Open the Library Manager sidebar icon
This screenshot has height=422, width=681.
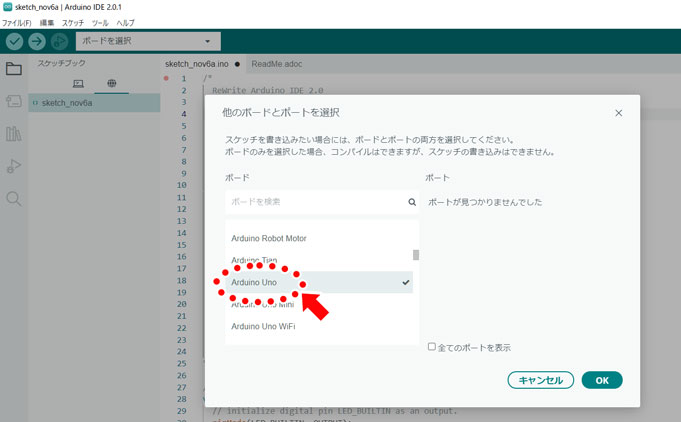14,134
